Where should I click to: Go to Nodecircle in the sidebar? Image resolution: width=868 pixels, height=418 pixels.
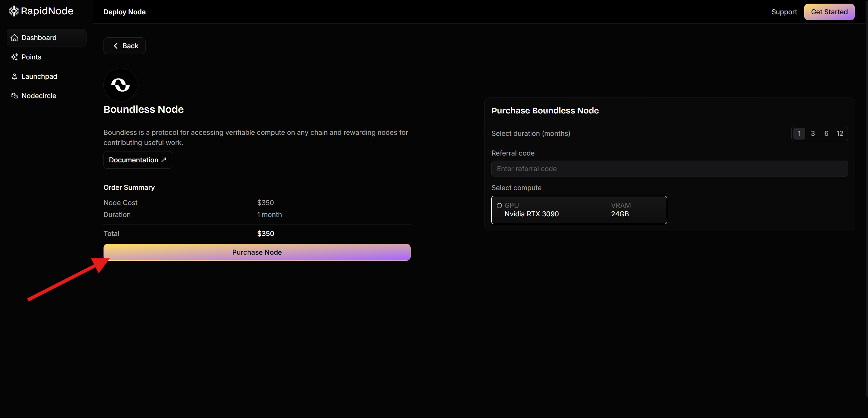(x=39, y=96)
